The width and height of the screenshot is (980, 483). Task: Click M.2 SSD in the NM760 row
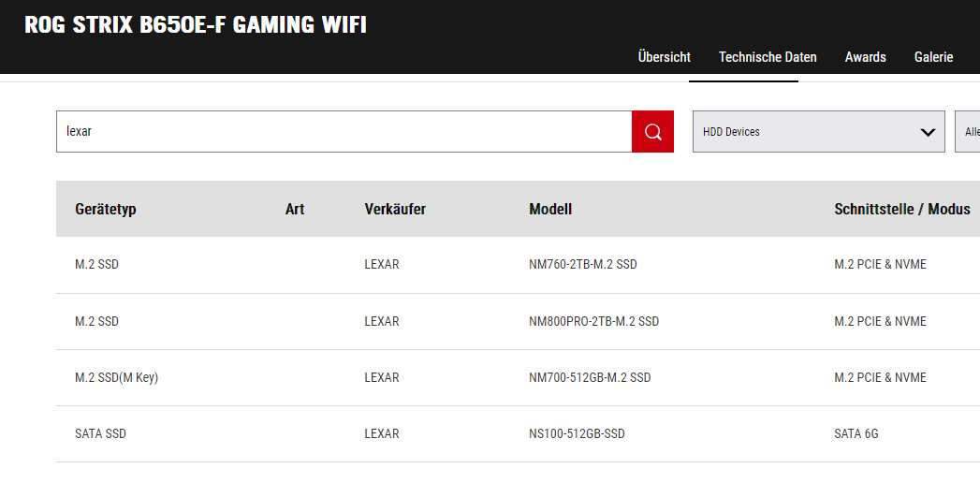click(96, 264)
